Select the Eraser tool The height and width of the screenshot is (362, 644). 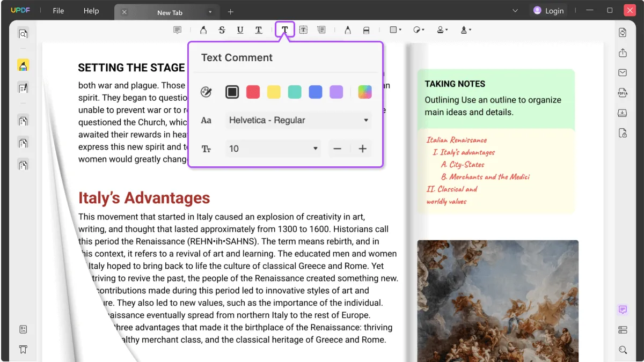[365, 29]
